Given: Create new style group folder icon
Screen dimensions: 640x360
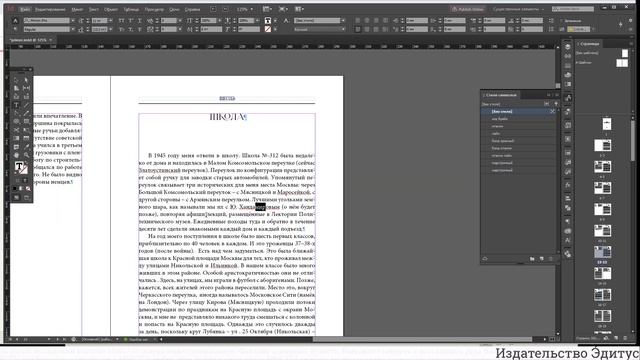Looking at the screenshot, I should (532, 259).
